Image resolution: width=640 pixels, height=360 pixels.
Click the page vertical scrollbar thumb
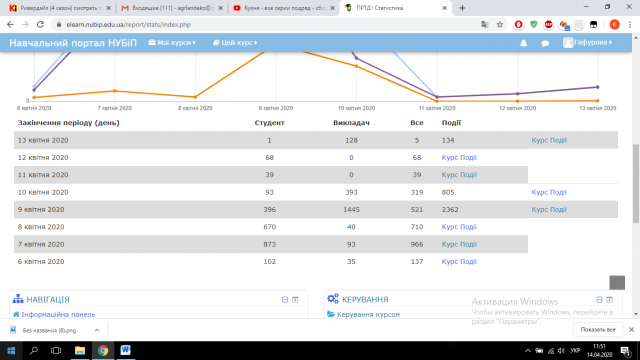(x=636, y=184)
